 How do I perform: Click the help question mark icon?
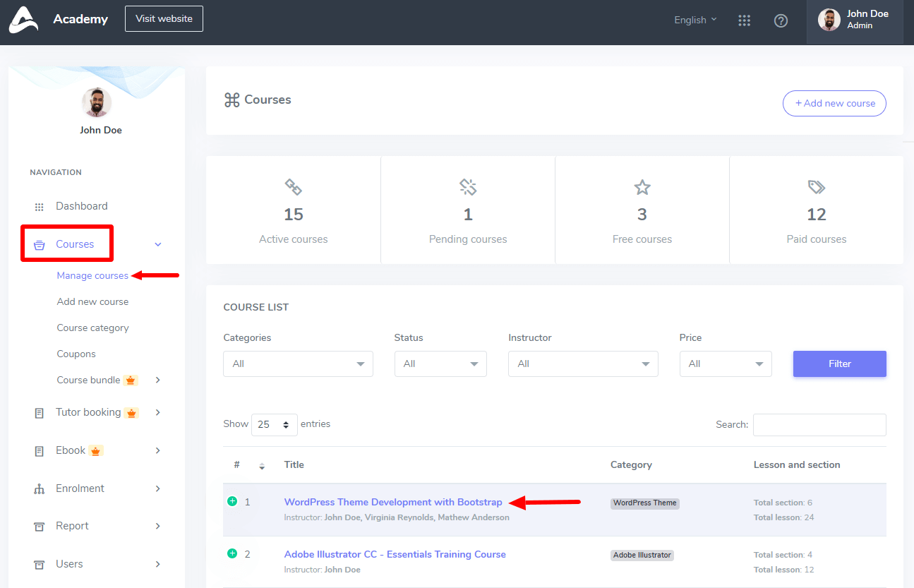781,20
